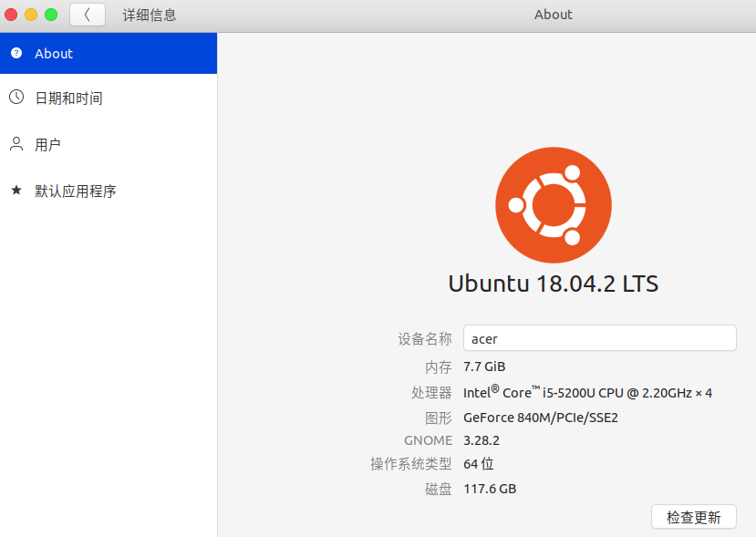Click the 检查更新 button
This screenshot has width=756, height=537.
click(694, 517)
